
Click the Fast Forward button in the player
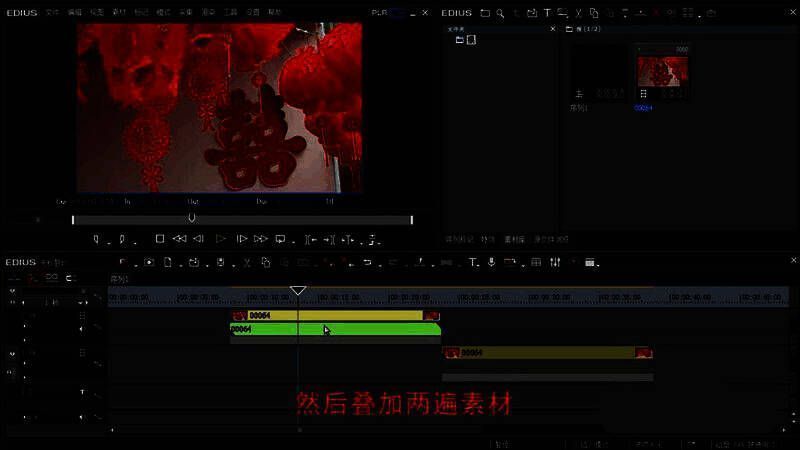point(260,239)
